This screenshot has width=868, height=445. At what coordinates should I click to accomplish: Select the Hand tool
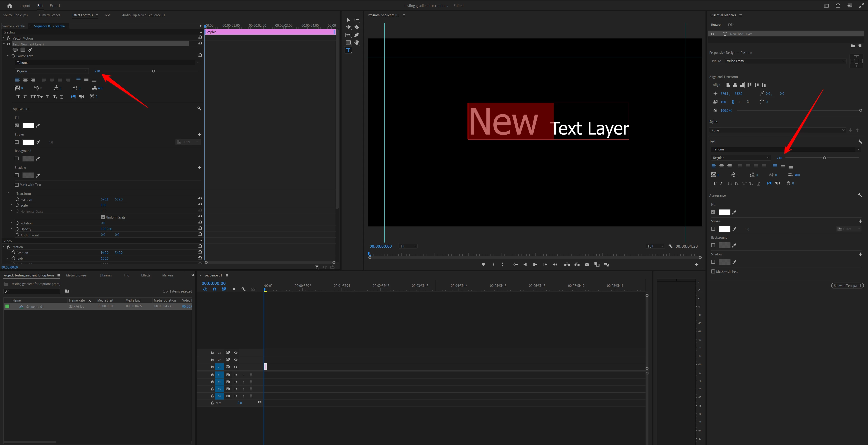pos(356,43)
